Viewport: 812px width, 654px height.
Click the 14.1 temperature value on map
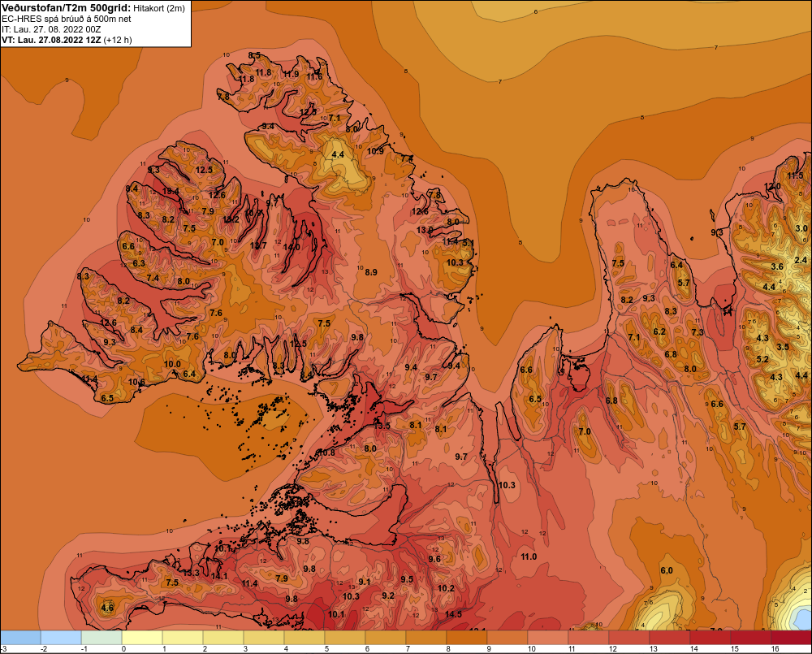(x=219, y=575)
